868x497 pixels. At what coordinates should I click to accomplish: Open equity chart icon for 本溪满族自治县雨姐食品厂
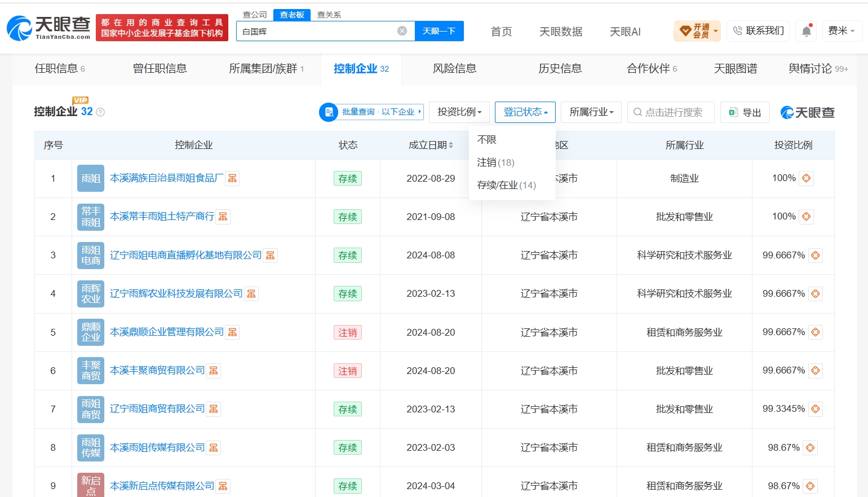coord(232,178)
